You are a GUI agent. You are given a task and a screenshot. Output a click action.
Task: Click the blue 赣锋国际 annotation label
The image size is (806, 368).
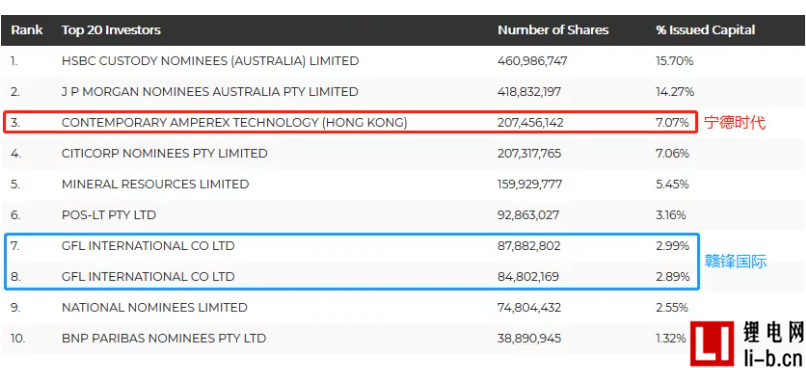coord(735,262)
